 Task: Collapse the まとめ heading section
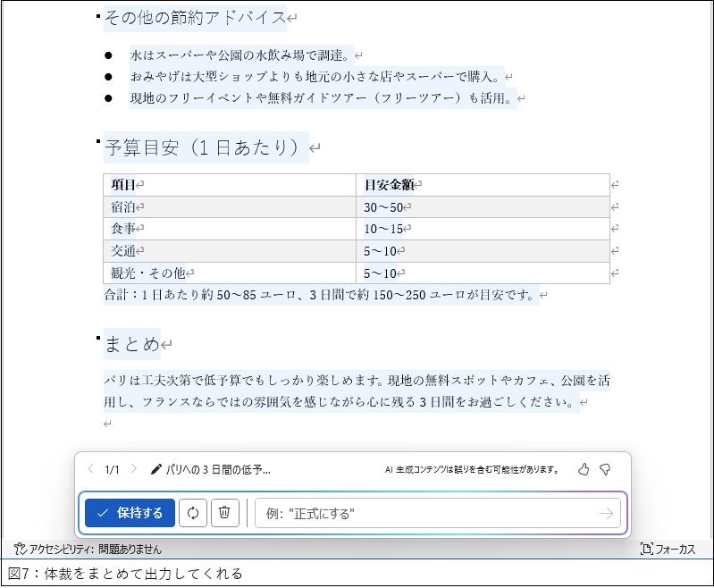[x=98, y=338]
